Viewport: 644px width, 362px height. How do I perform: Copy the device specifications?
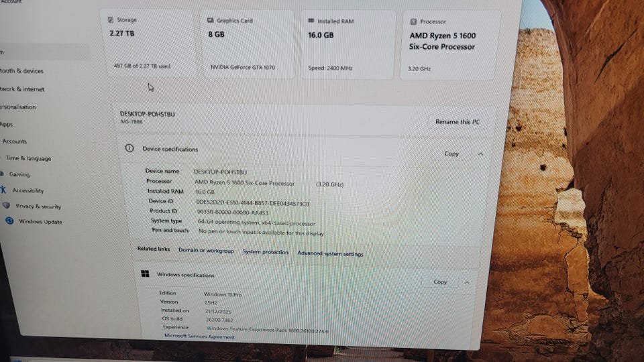451,154
